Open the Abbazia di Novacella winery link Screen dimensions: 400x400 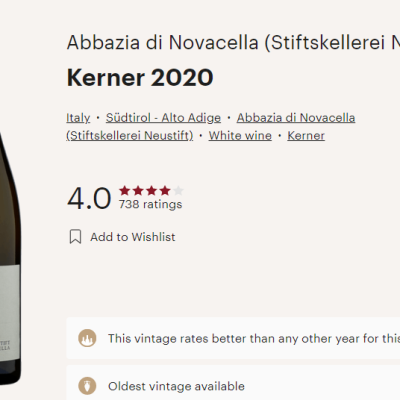pos(211,127)
